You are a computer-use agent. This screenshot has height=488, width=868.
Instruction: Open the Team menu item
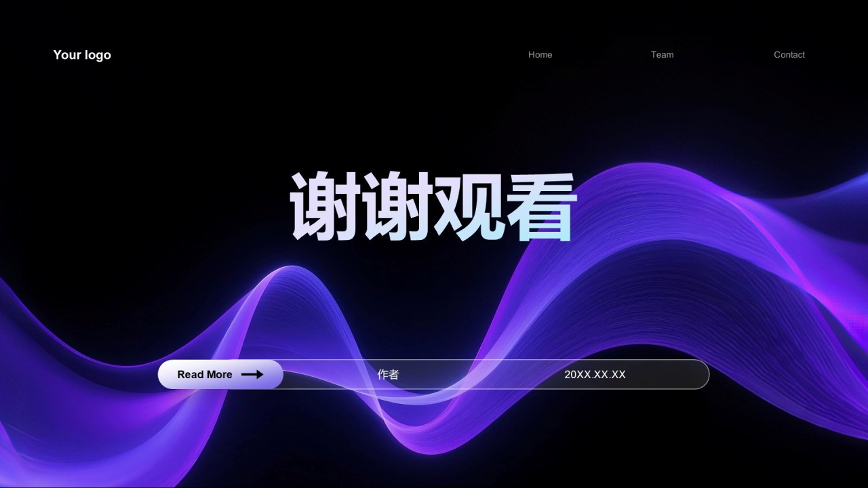coord(663,55)
